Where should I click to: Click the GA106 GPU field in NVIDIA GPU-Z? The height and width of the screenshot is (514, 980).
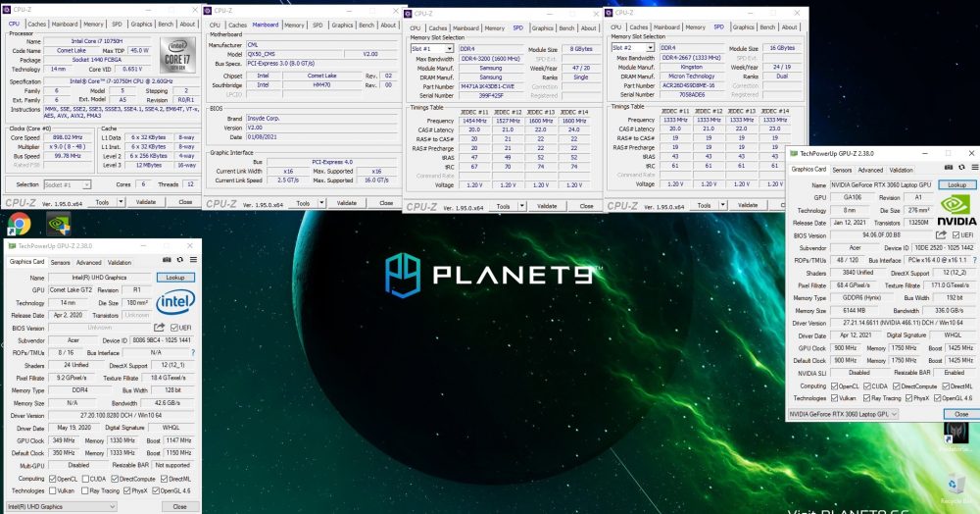853,197
